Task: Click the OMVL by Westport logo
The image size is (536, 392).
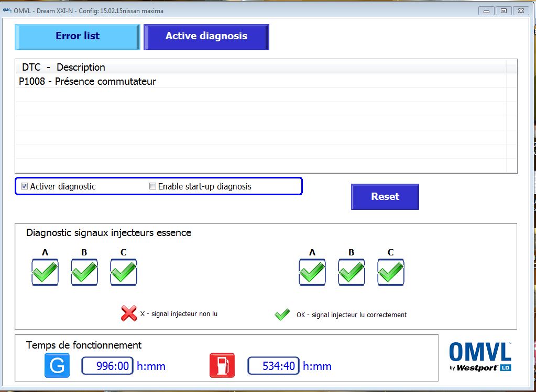Action: point(480,356)
